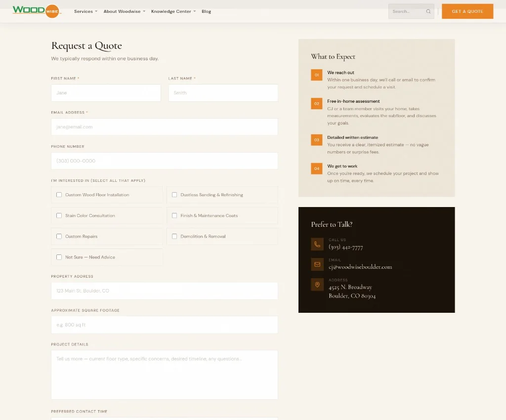Click the location pin icon near the address
Image resolution: width=506 pixels, height=420 pixels.
click(317, 285)
